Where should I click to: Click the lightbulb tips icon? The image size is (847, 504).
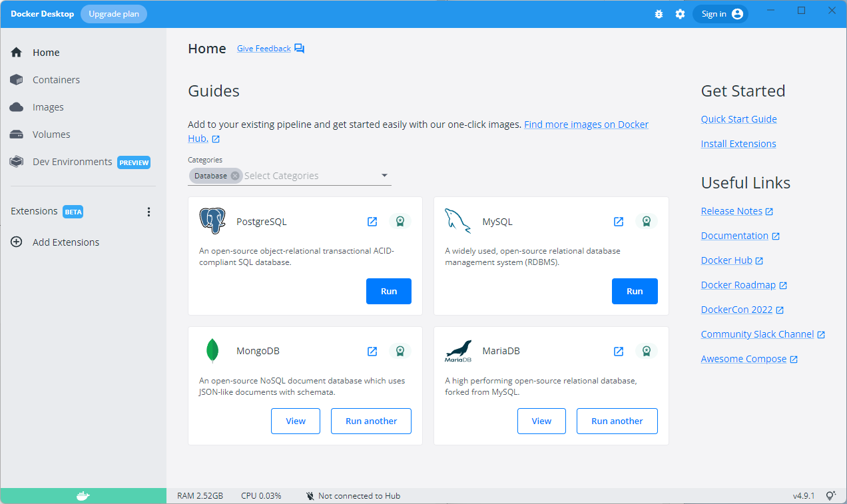(x=830, y=496)
